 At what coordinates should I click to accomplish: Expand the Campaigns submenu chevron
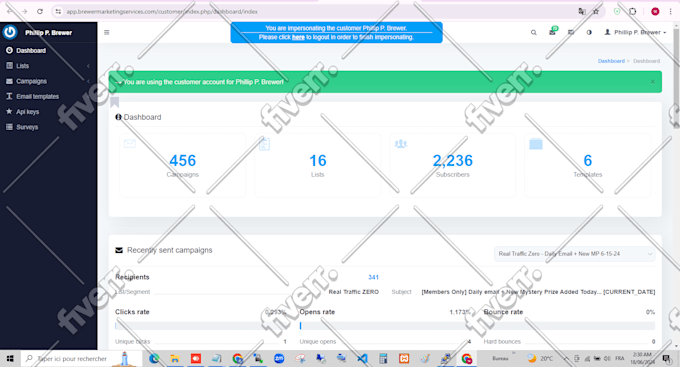[88, 81]
